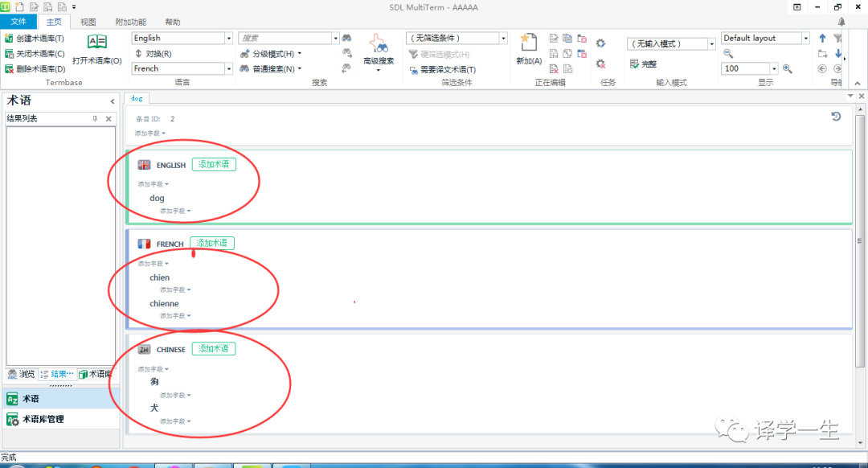Click the notification bell icon
Viewport: 868px width, 468px height.
click(x=841, y=22)
